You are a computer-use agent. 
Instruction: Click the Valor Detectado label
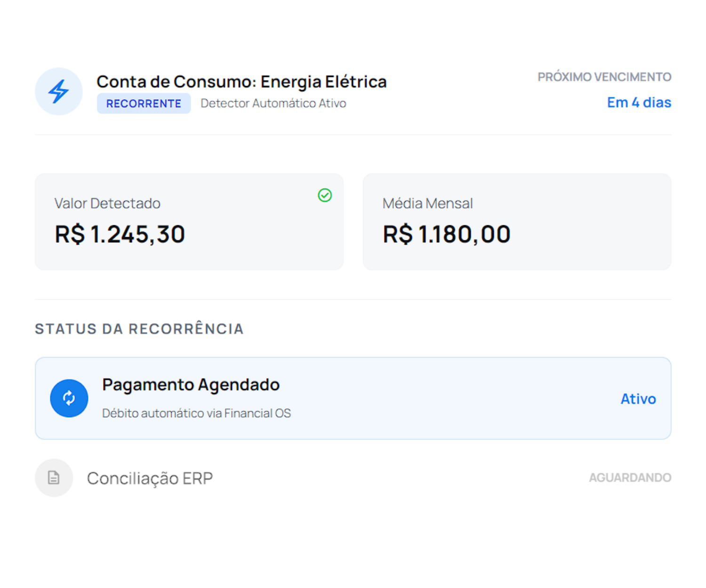(x=107, y=203)
